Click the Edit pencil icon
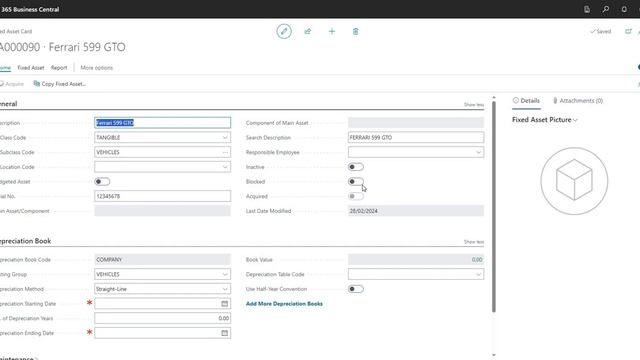 284,31
